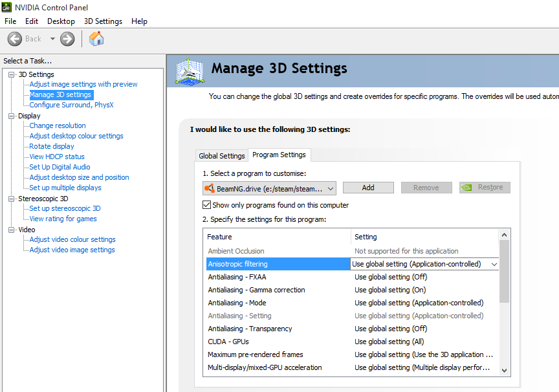Click the Restore button
The width and height of the screenshot is (559, 392).
485,188
